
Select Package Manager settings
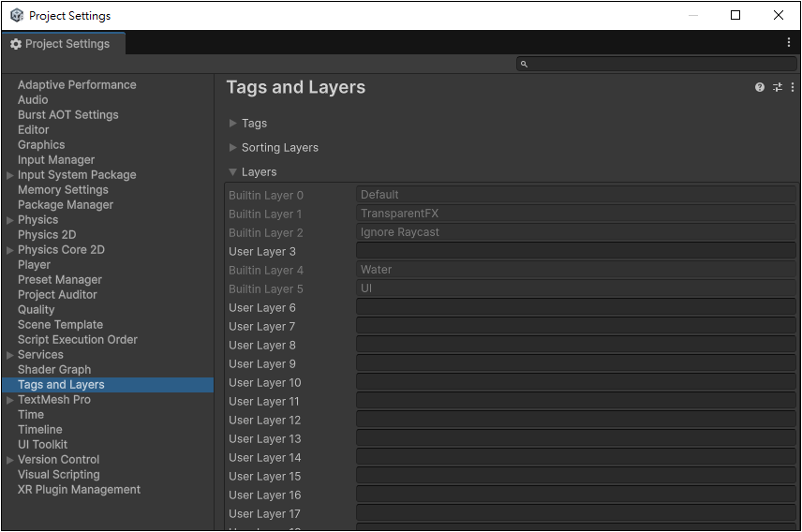66,204
